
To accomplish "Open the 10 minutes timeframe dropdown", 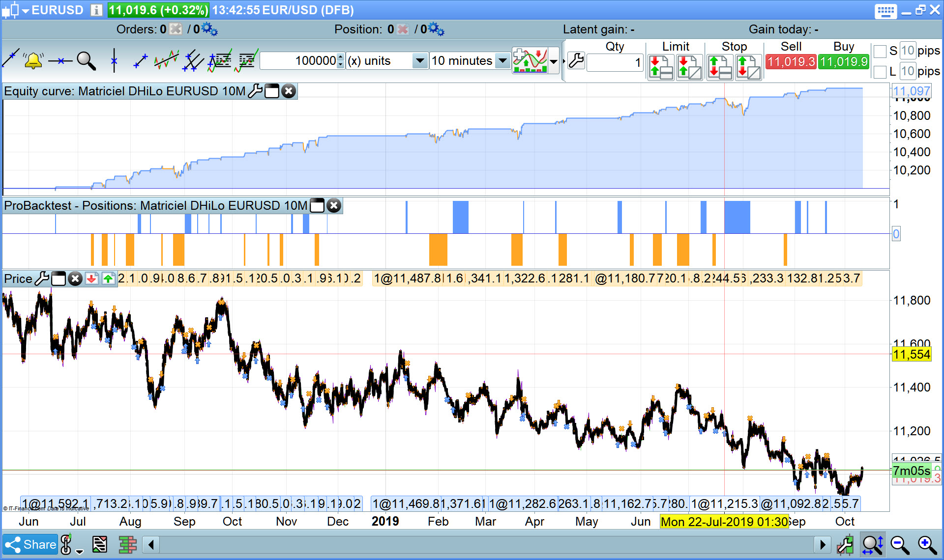I will (x=502, y=61).
